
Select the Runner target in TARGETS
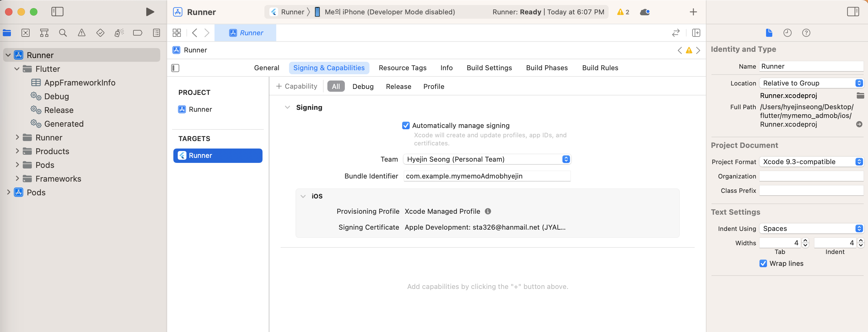(218, 156)
